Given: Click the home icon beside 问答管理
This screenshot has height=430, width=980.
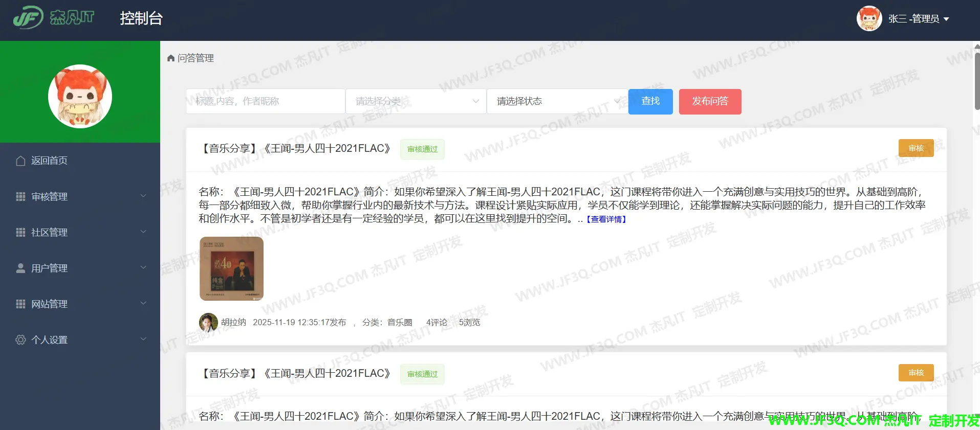Looking at the screenshot, I should click(x=171, y=58).
